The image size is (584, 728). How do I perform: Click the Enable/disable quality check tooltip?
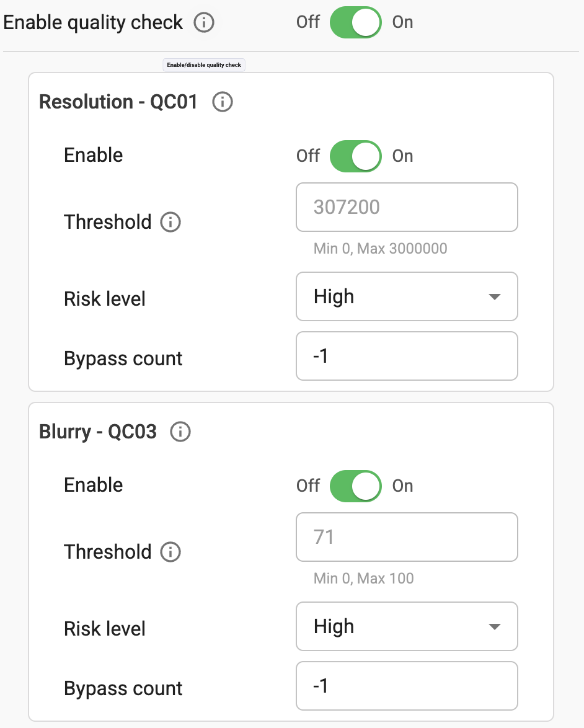(x=203, y=64)
